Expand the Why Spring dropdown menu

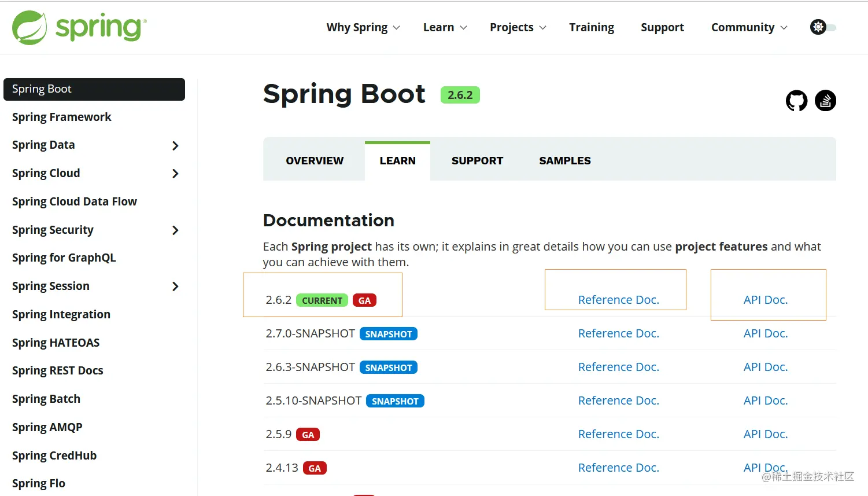363,27
